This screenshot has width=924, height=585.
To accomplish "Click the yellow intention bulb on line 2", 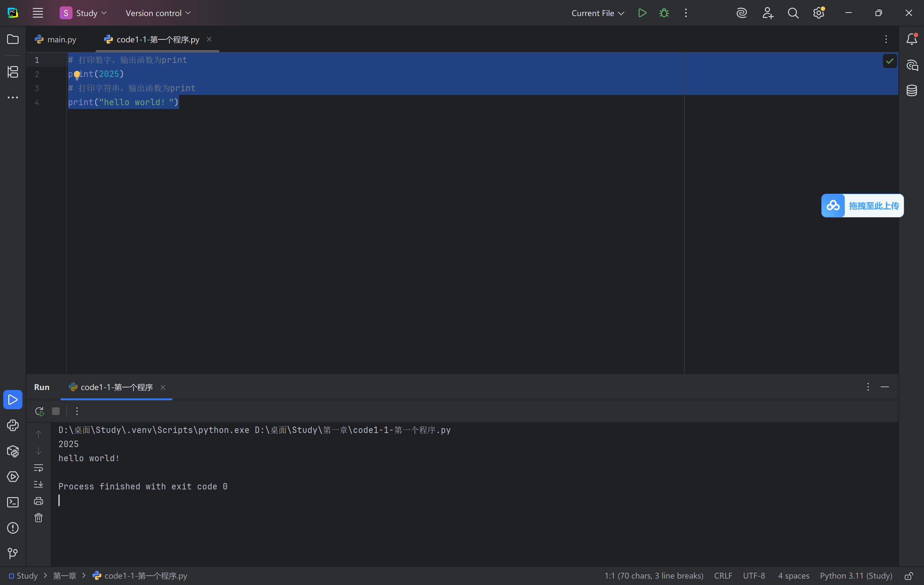I will click(x=77, y=74).
